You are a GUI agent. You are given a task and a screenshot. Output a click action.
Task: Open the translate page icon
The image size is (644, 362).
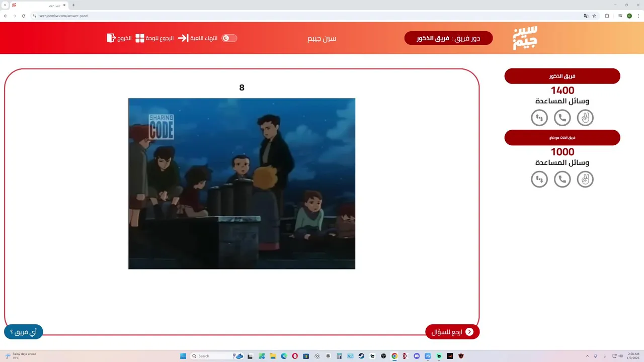(x=586, y=16)
